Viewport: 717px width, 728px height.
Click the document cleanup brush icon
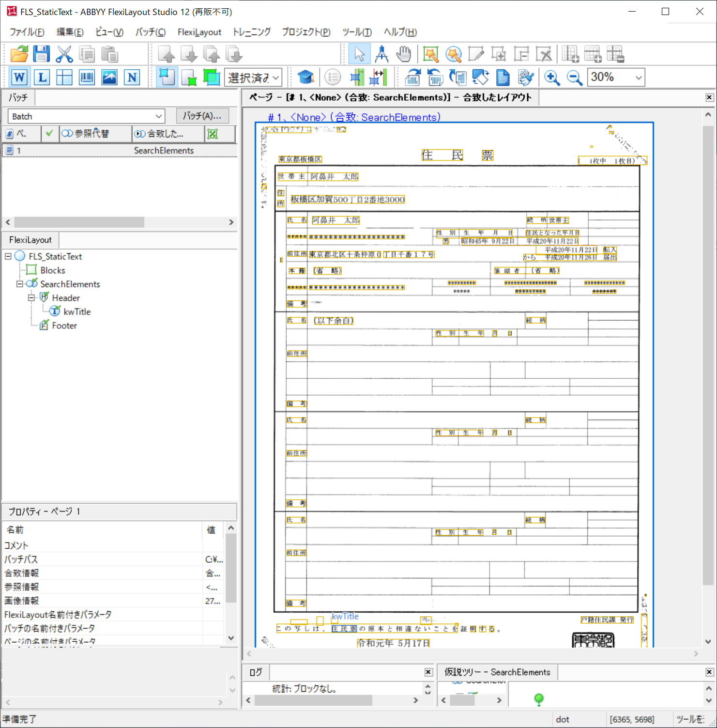tap(526, 77)
